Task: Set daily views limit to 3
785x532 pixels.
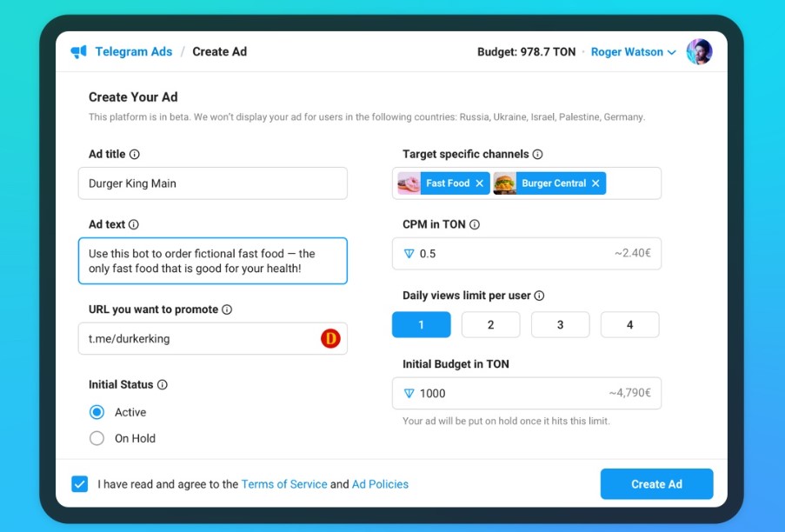Action: (x=560, y=324)
